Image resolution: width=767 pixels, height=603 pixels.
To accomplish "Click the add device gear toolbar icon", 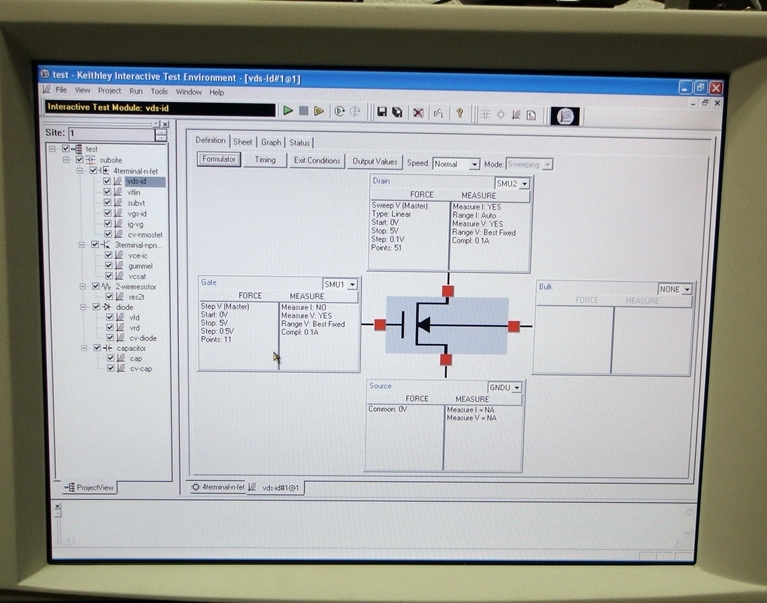I will [x=501, y=115].
